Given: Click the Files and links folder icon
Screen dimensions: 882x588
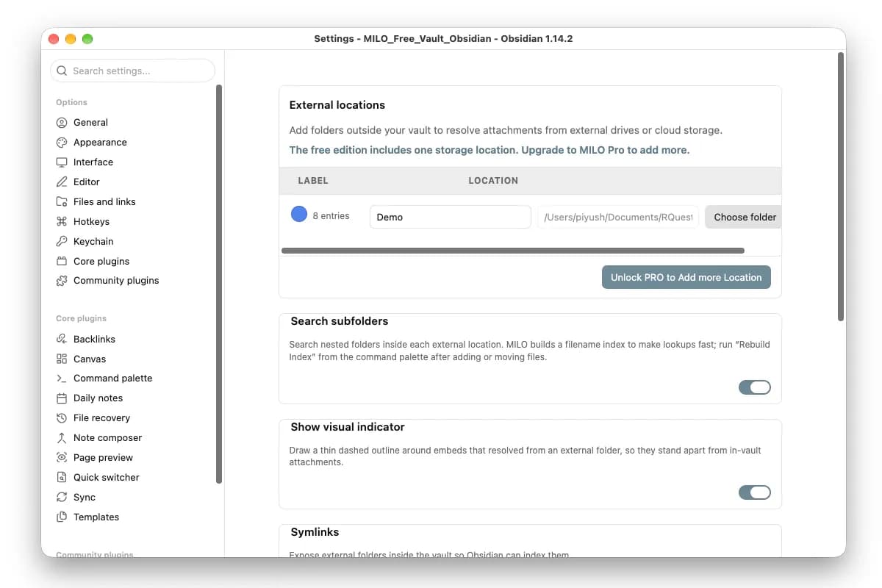Looking at the screenshot, I should click(x=62, y=202).
